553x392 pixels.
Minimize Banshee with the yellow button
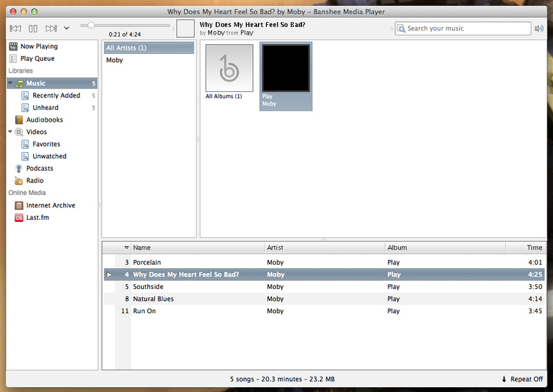(24, 12)
